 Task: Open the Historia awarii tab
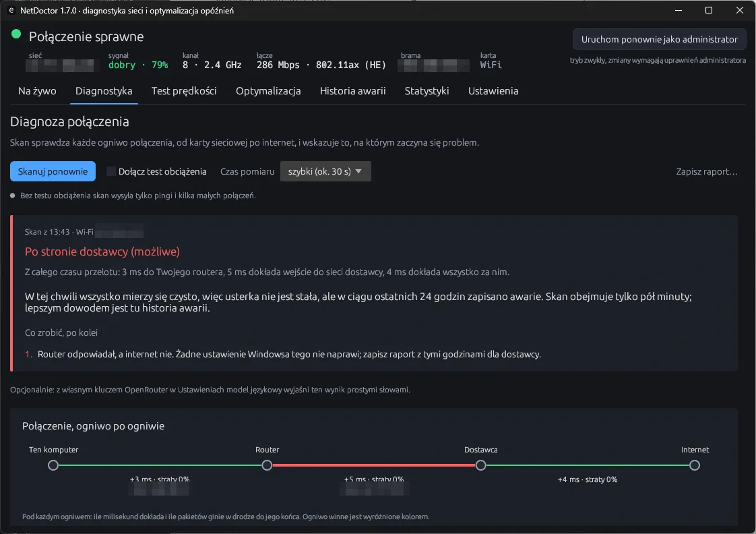pyautogui.click(x=352, y=91)
